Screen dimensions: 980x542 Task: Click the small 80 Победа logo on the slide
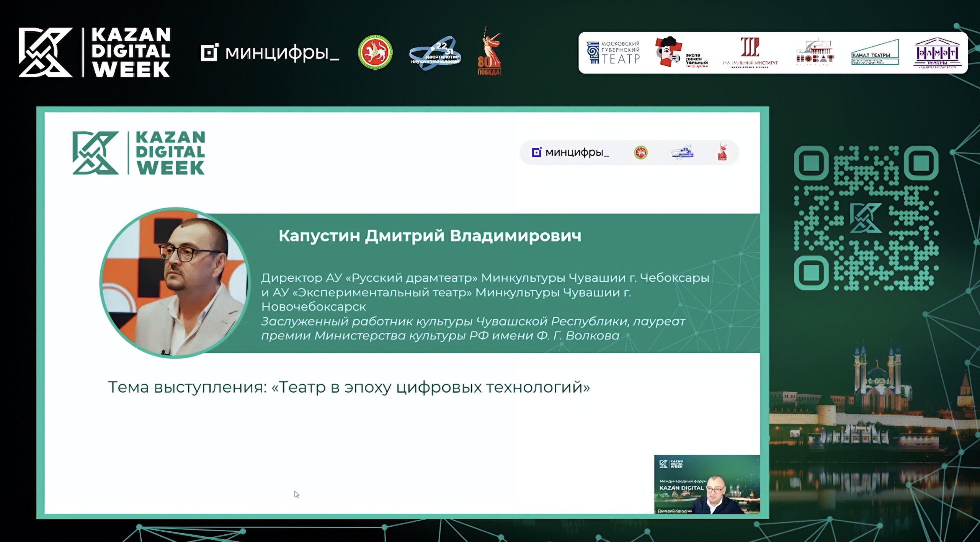tap(722, 152)
